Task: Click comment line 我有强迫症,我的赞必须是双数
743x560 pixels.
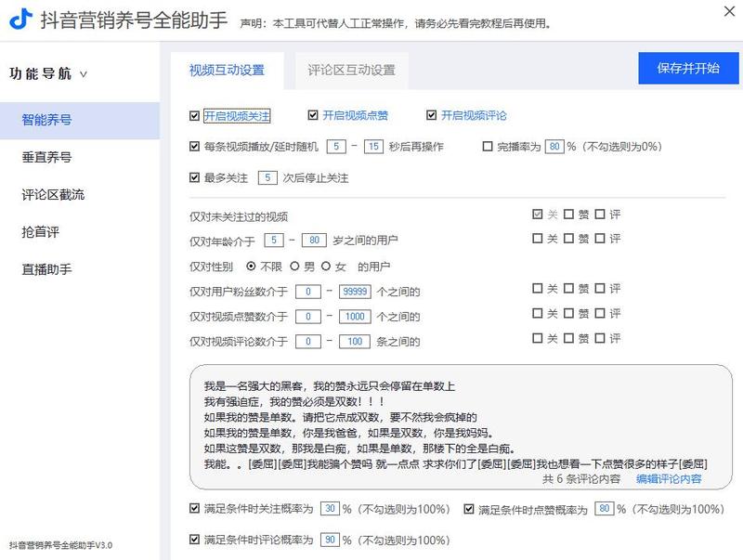Action: (x=294, y=402)
